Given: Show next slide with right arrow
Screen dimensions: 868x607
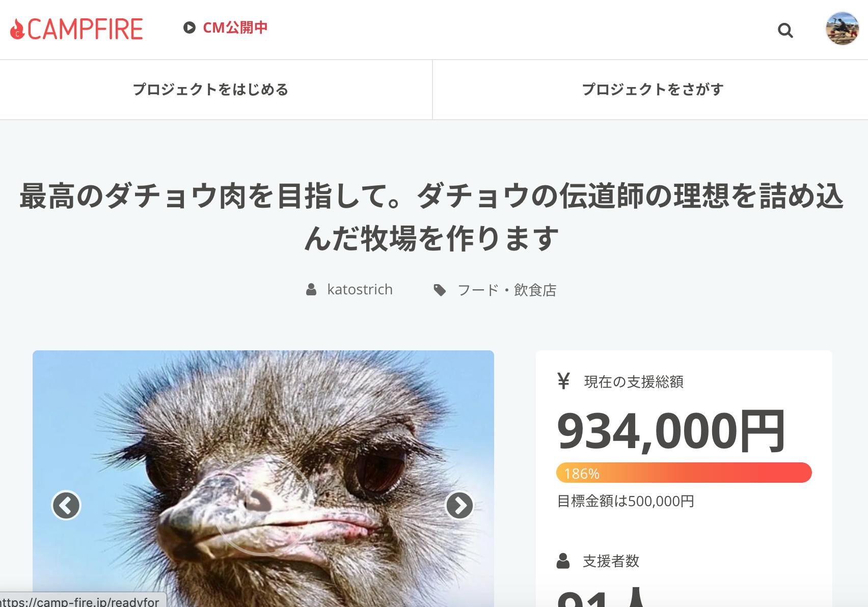Looking at the screenshot, I should click(459, 505).
